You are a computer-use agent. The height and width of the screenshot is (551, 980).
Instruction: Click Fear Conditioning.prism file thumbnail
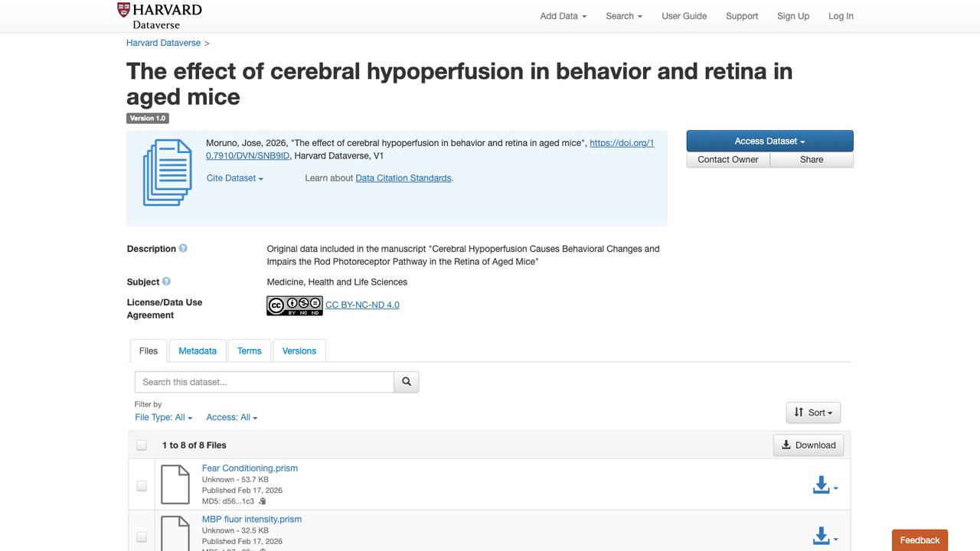(175, 485)
